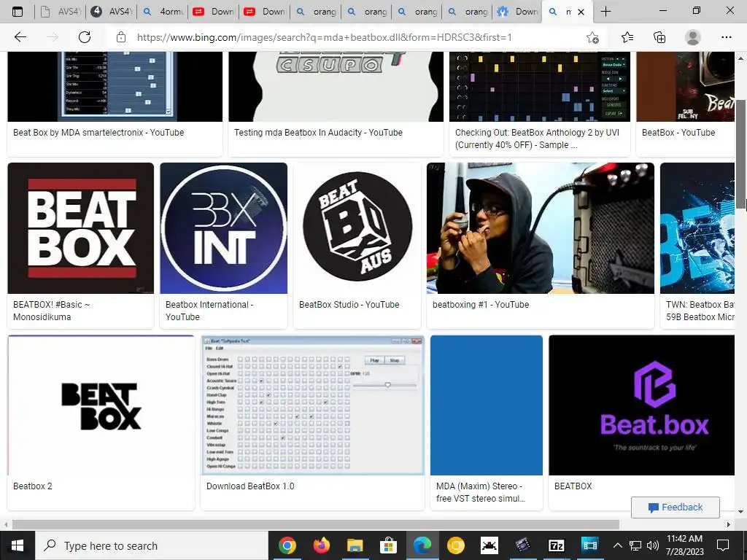Select the hooded beatboxer photo thumbnail
The height and width of the screenshot is (560, 747).
(x=541, y=228)
